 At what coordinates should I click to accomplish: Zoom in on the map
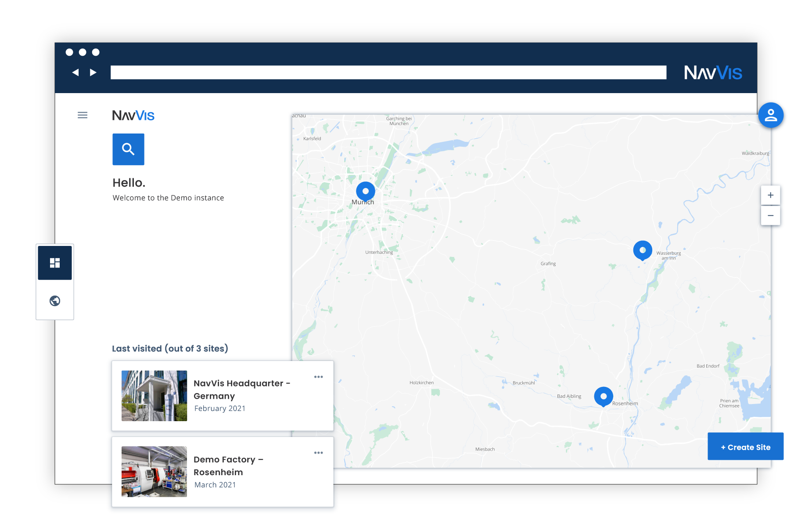[x=770, y=195]
